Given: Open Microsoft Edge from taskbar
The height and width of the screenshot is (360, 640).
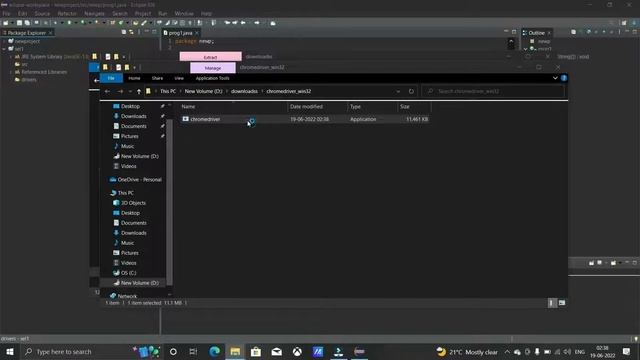Looking at the screenshot, I should click(x=215, y=351).
